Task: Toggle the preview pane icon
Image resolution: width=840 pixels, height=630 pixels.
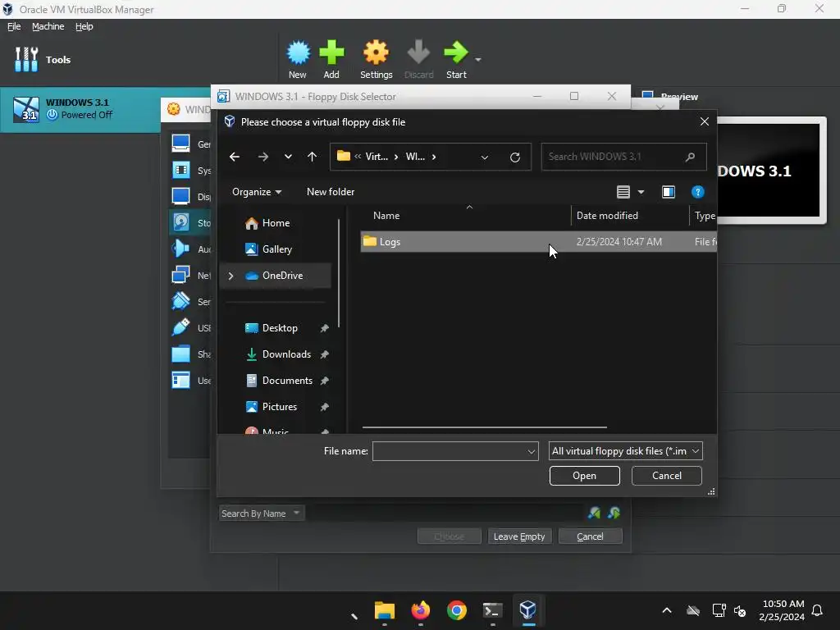Action: [669, 192]
